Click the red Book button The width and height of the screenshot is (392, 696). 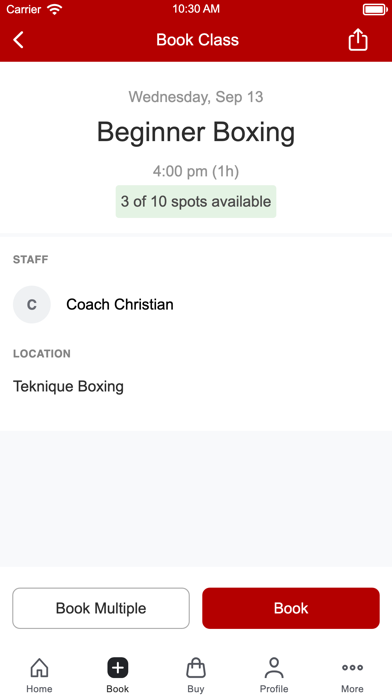pyautogui.click(x=291, y=608)
